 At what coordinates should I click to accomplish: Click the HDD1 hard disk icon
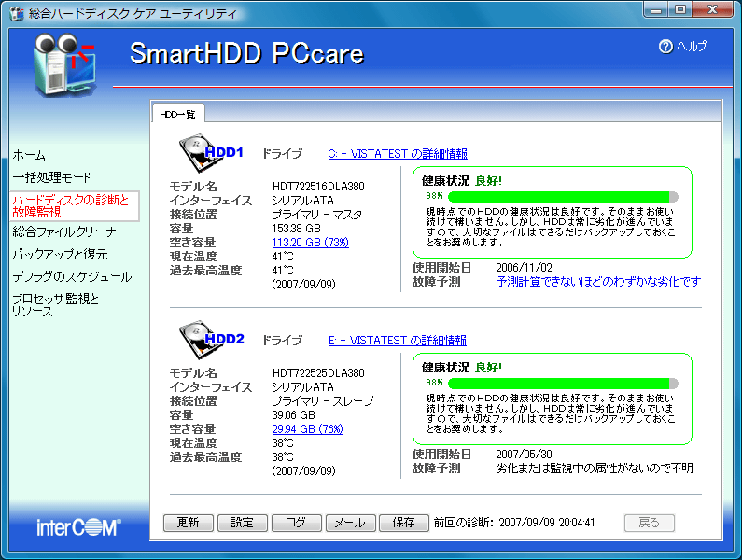(211, 152)
